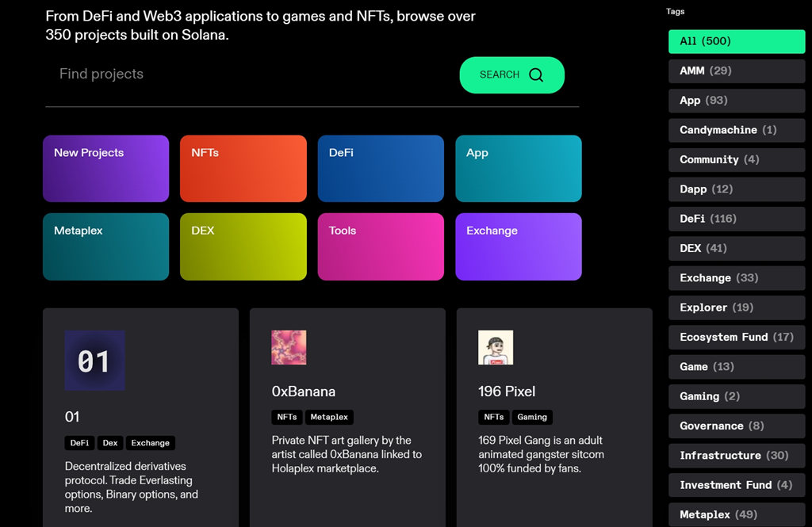Open the teal Metaplex category tile
Screen dimensions: 812x527
[x=105, y=246]
